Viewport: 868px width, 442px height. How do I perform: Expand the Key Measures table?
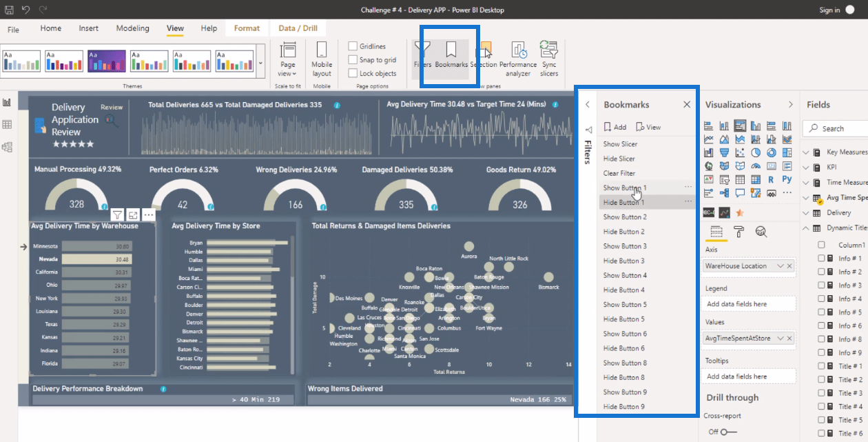(x=807, y=152)
